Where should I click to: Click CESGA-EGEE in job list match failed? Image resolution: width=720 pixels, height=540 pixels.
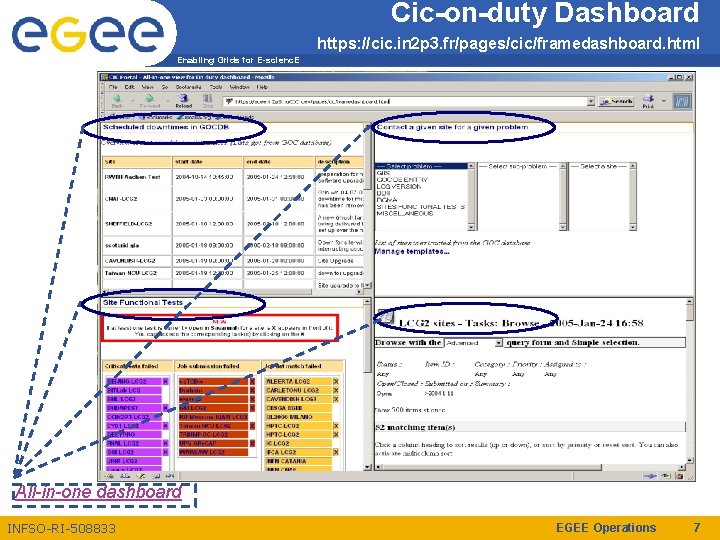click(x=298, y=408)
